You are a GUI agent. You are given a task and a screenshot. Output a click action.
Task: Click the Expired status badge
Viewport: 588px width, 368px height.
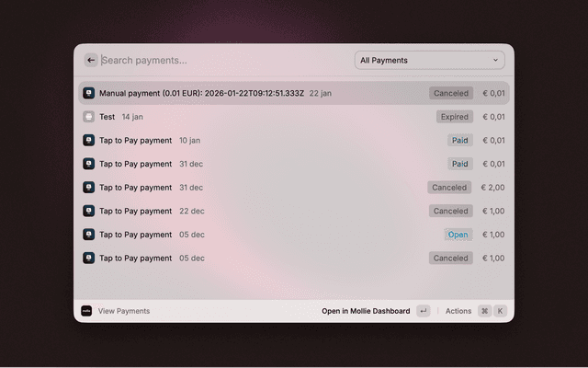(455, 117)
